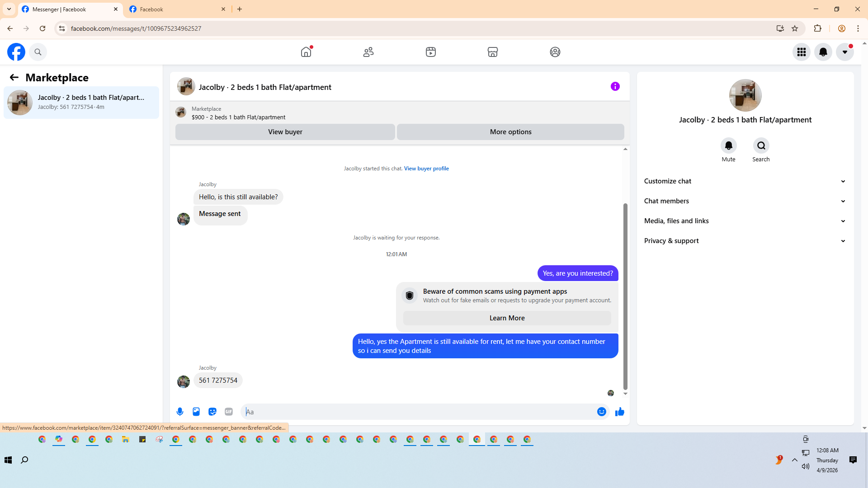Switch to the second Facebook browser tab
Image resolution: width=868 pixels, height=488 pixels.
176,9
